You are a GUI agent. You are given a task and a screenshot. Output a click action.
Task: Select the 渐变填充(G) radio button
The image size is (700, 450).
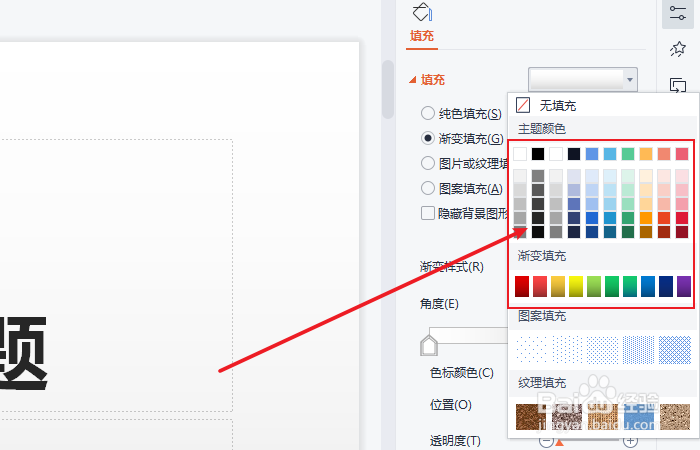[x=428, y=138]
